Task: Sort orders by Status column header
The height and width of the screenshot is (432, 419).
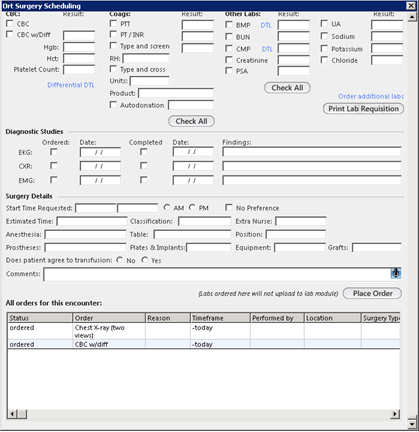Action: [x=40, y=318]
